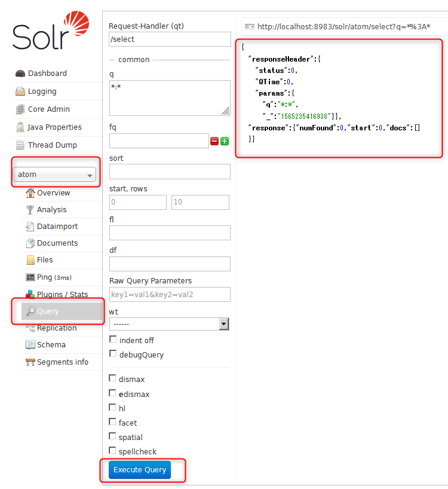Click the Thread Dump icon
This screenshot has width=448, height=489.
click(20, 145)
